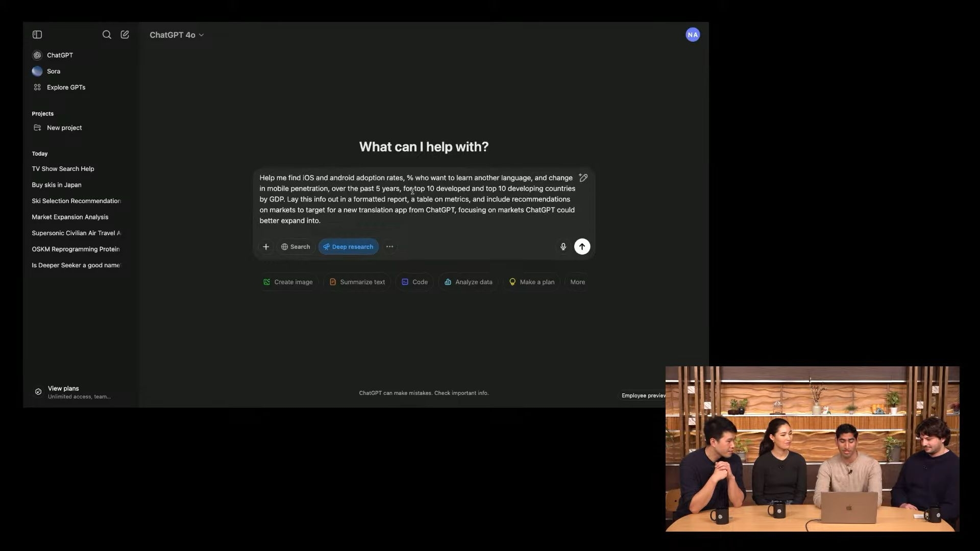Create a New project
980x551 pixels.
coord(64,128)
